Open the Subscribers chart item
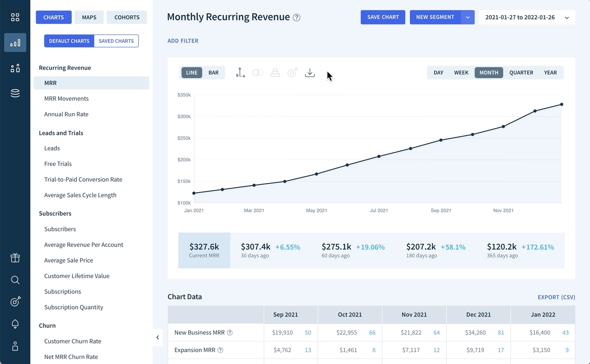This screenshot has height=364, width=590. pyautogui.click(x=60, y=229)
